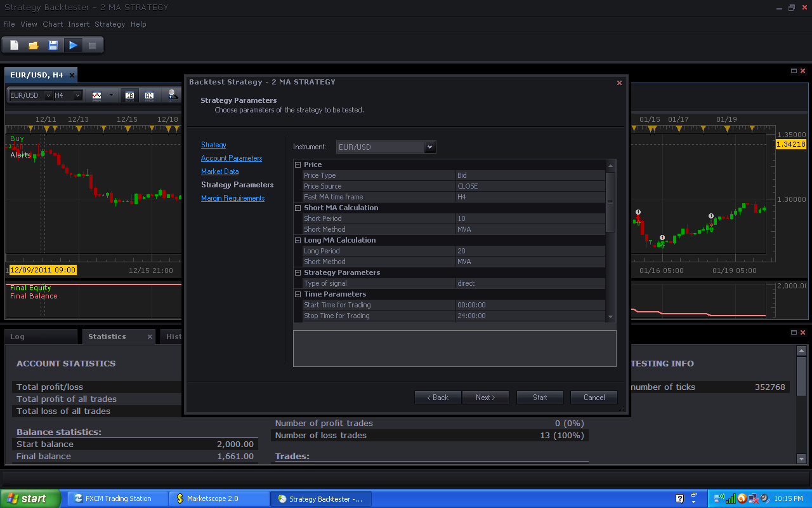This screenshot has width=812, height=508.
Task: Toggle the Ask price chart icon
Action: pyautogui.click(x=149, y=95)
